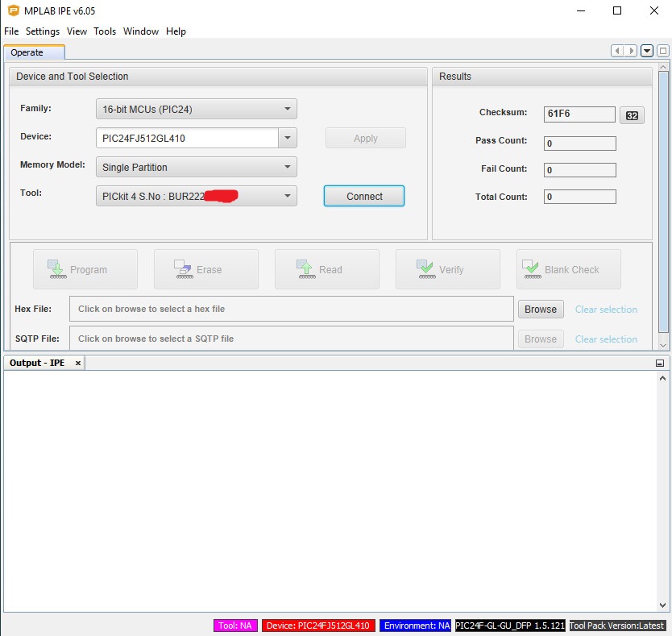The width and height of the screenshot is (672, 636).
Task: Click the Erase device icon button
Action: 205,269
